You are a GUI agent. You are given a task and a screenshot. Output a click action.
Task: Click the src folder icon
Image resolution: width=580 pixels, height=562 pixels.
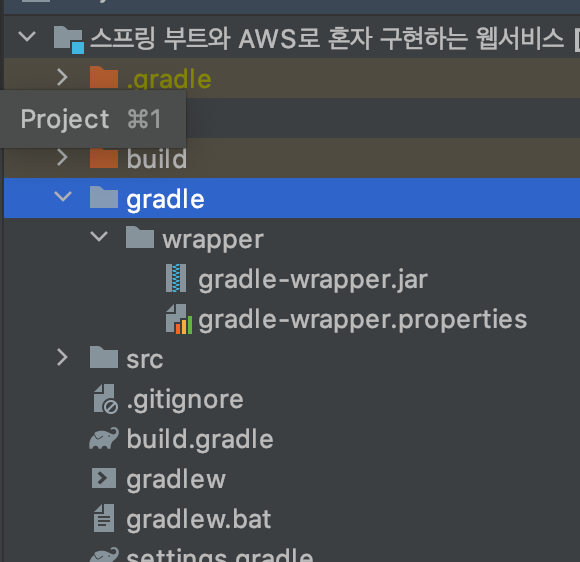pyautogui.click(x=104, y=357)
